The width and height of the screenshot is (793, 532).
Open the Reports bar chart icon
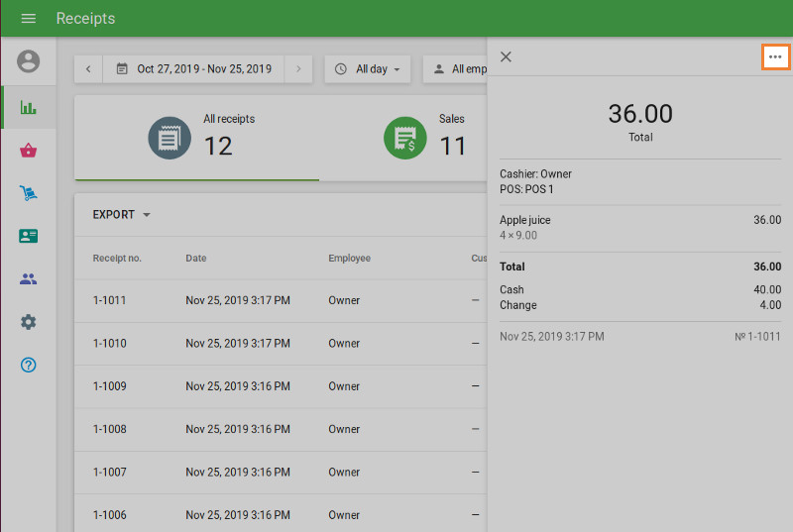[x=29, y=107]
